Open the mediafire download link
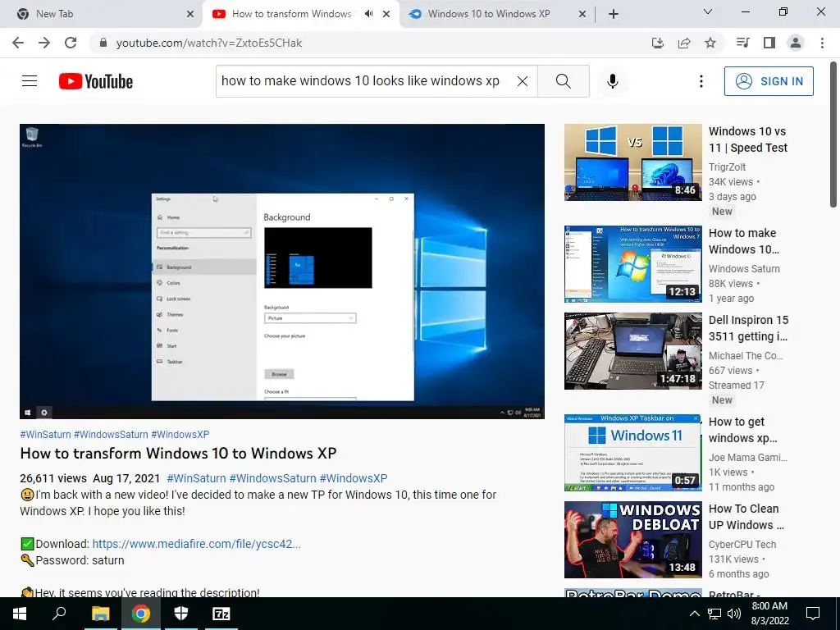840x630 pixels. click(x=197, y=544)
